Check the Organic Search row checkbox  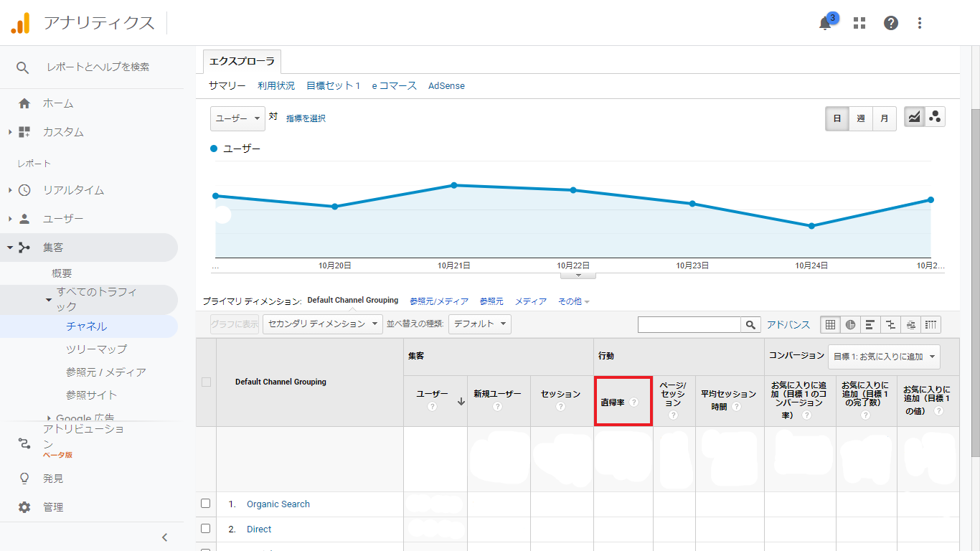pyautogui.click(x=206, y=504)
